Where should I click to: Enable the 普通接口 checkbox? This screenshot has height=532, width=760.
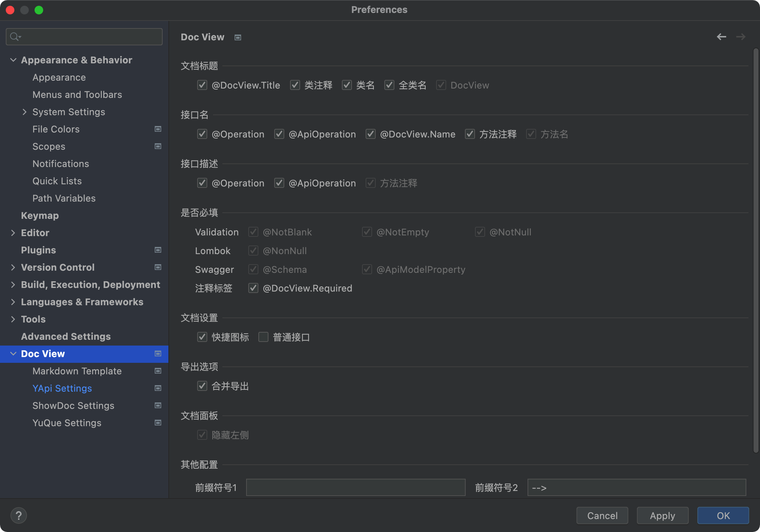263,337
